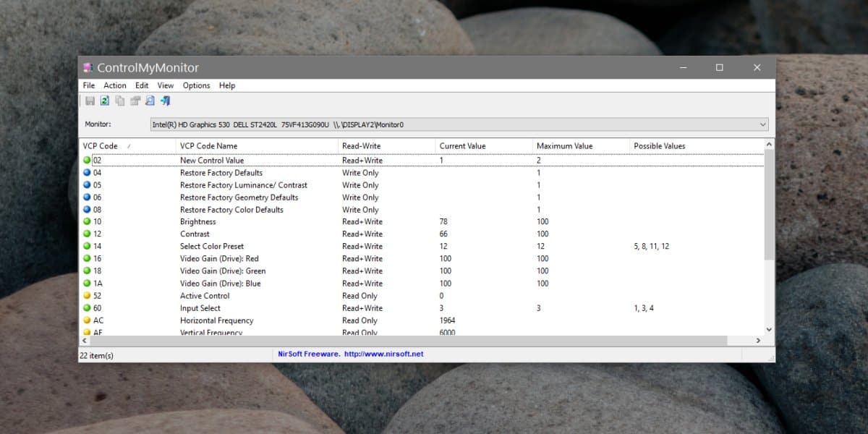Click the yellow dot beside Active Control
This screenshot has width=868, height=434.
85,295
